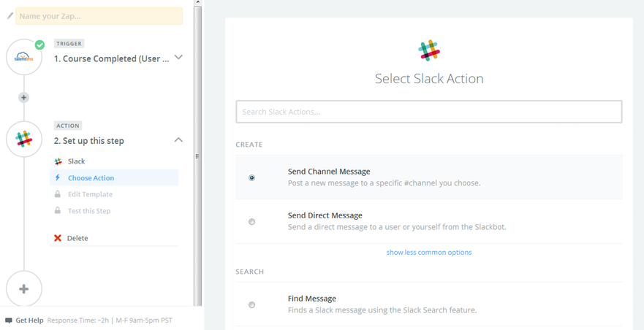Click the Send Direct Message title text

click(x=325, y=215)
